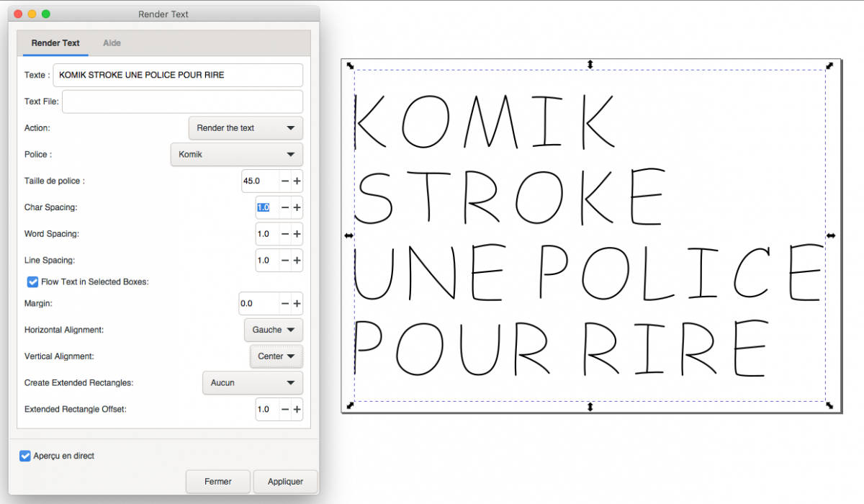Click into the Text File input field

pyautogui.click(x=182, y=102)
